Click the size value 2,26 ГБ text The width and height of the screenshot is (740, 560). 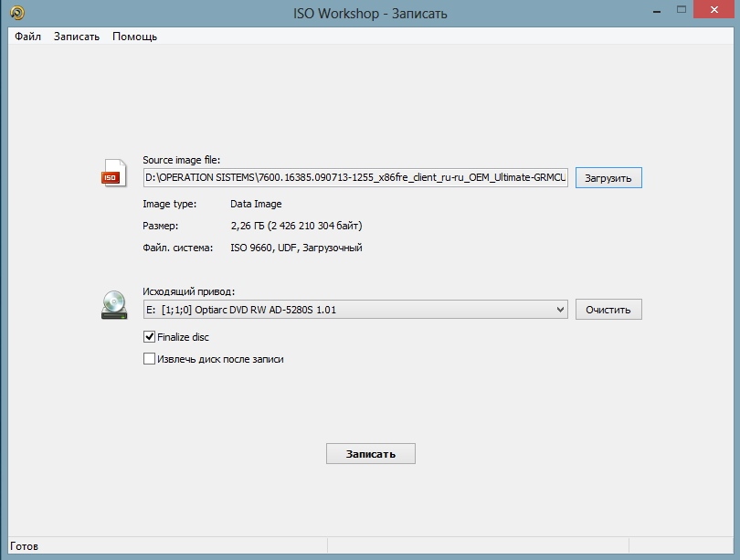(x=296, y=226)
